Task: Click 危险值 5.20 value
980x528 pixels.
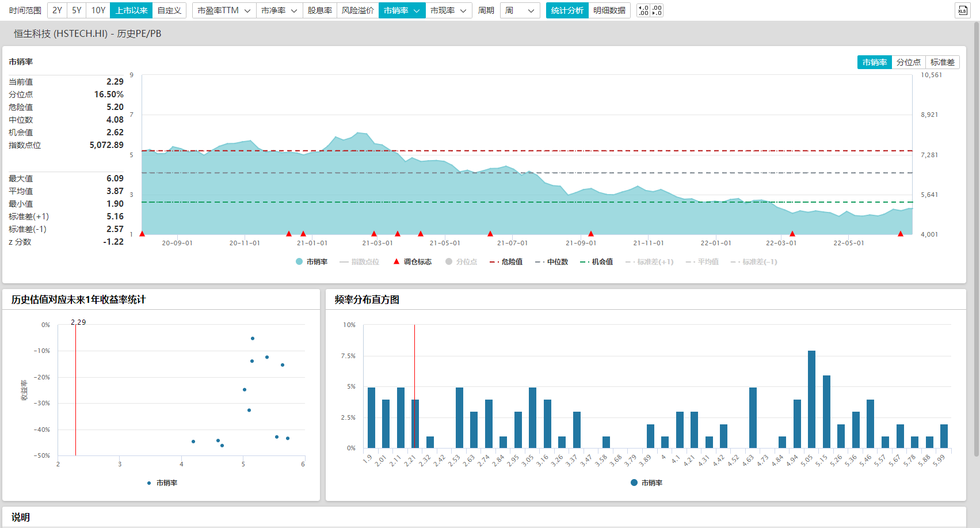Action: pyautogui.click(x=115, y=107)
